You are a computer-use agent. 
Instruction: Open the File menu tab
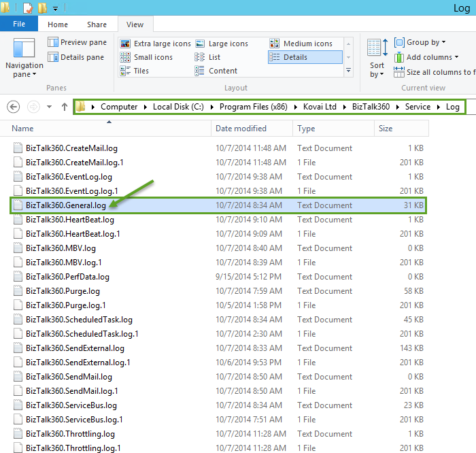[19, 24]
